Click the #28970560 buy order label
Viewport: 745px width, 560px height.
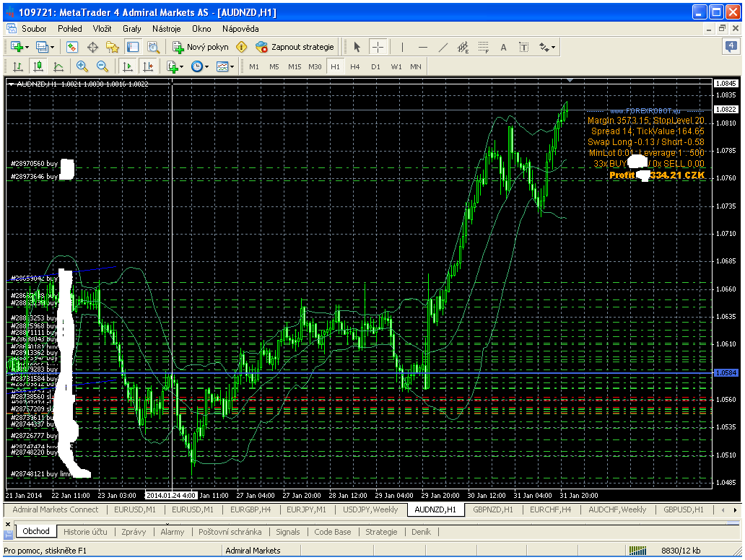(x=34, y=163)
